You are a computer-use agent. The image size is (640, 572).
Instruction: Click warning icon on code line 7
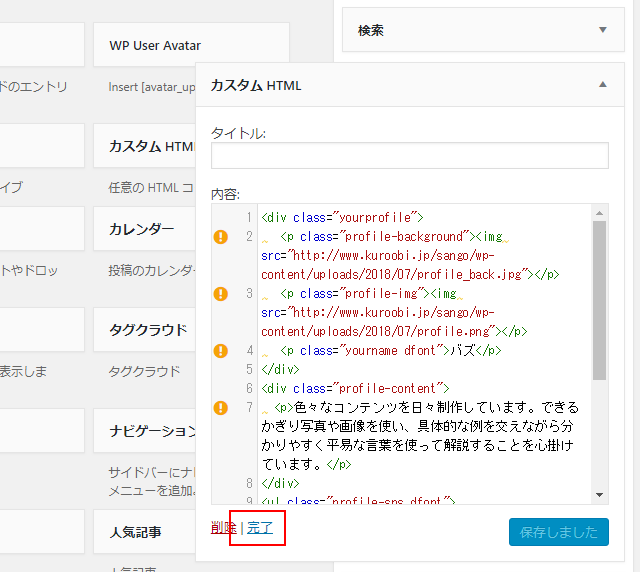click(220, 408)
